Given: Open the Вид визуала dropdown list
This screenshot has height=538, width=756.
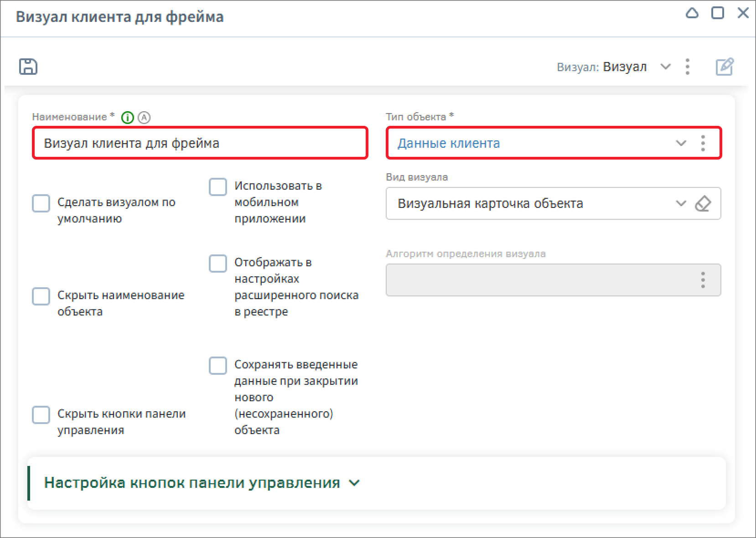Looking at the screenshot, I should tap(681, 203).
